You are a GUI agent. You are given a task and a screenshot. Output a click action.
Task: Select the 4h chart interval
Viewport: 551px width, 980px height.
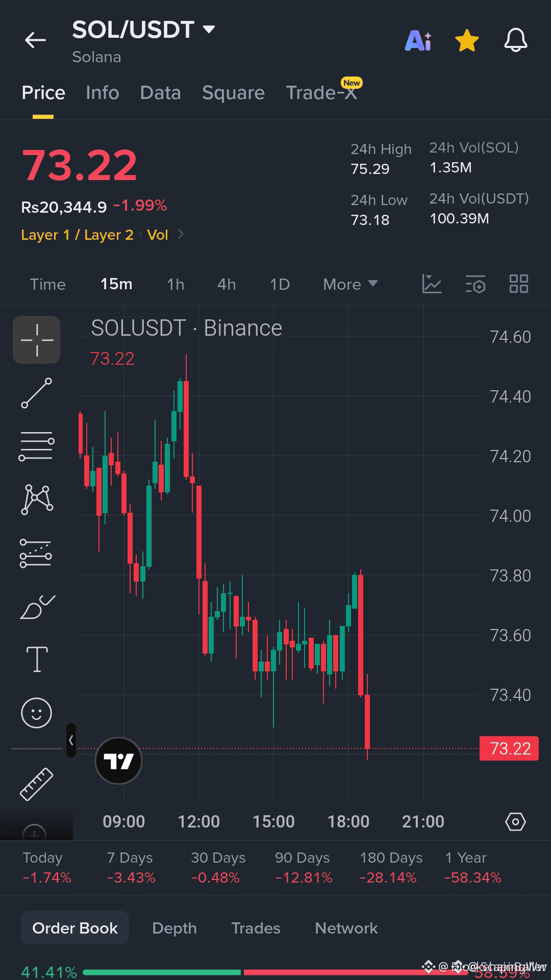point(227,284)
